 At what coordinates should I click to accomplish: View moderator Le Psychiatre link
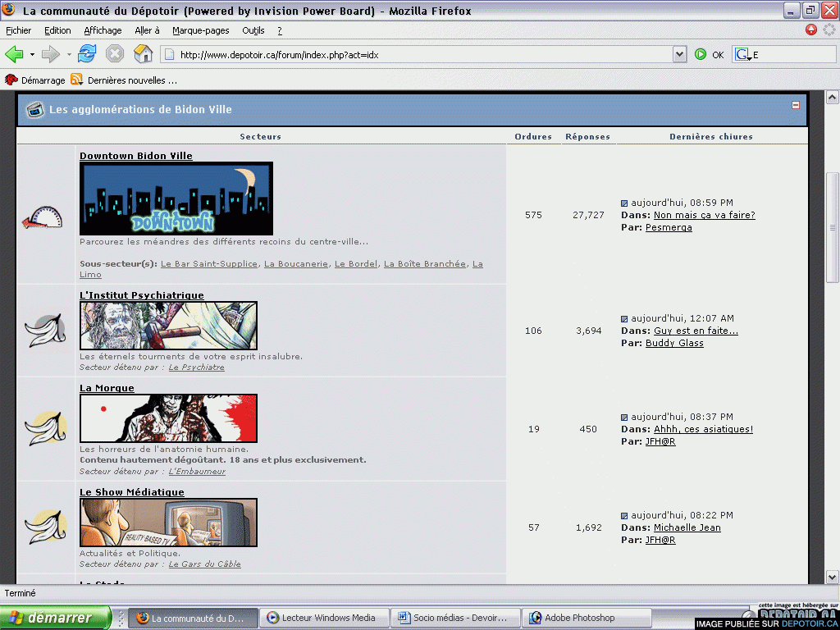click(x=197, y=367)
